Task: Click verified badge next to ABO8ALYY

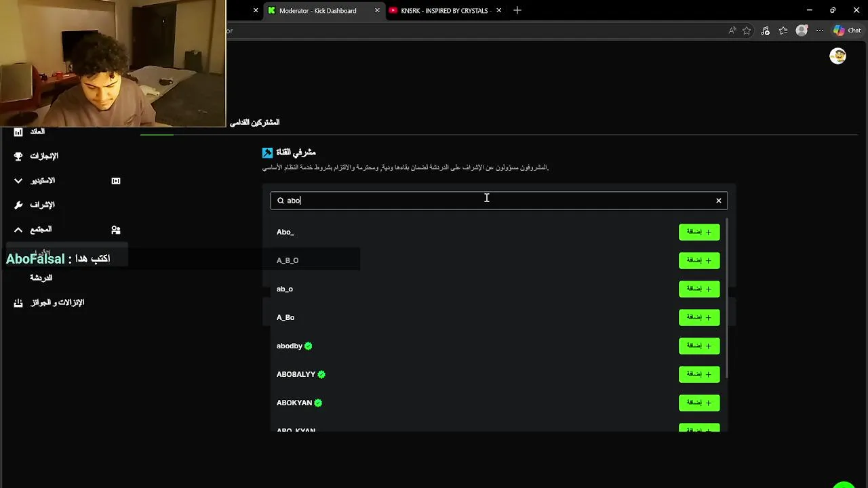Action: coord(321,375)
